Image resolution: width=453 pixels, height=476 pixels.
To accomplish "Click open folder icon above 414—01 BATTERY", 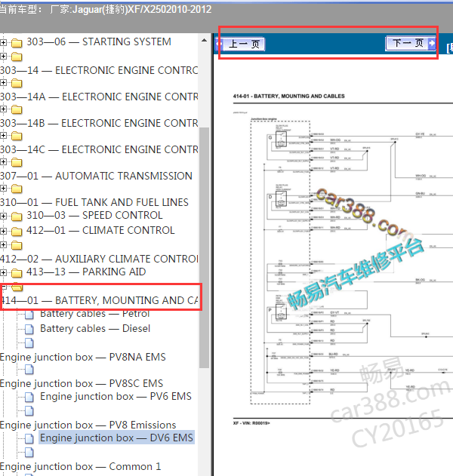I will (17, 287).
